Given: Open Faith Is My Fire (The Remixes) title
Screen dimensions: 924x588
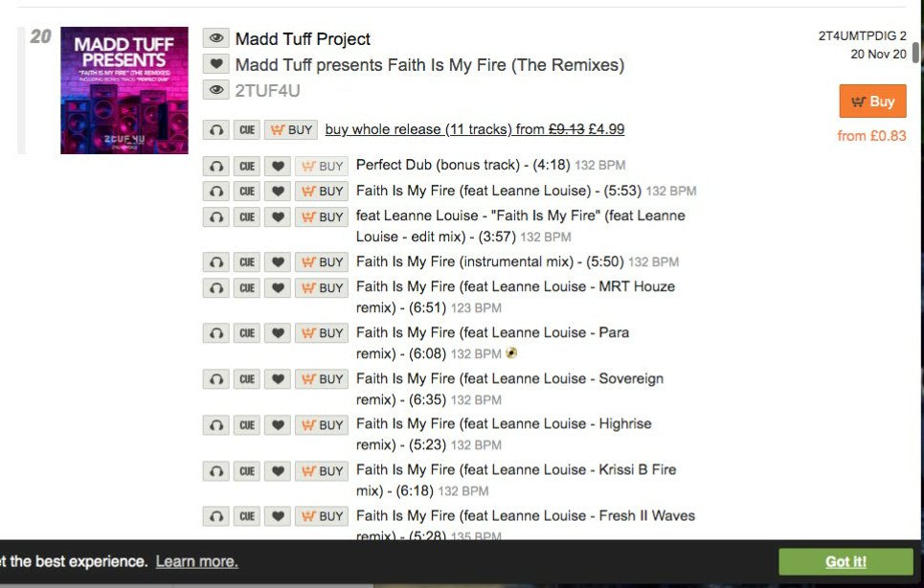Looking at the screenshot, I should tap(430, 65).
